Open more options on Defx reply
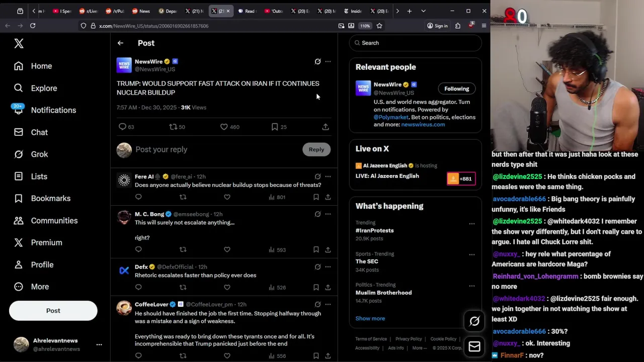644x362 pixels. 328,267
